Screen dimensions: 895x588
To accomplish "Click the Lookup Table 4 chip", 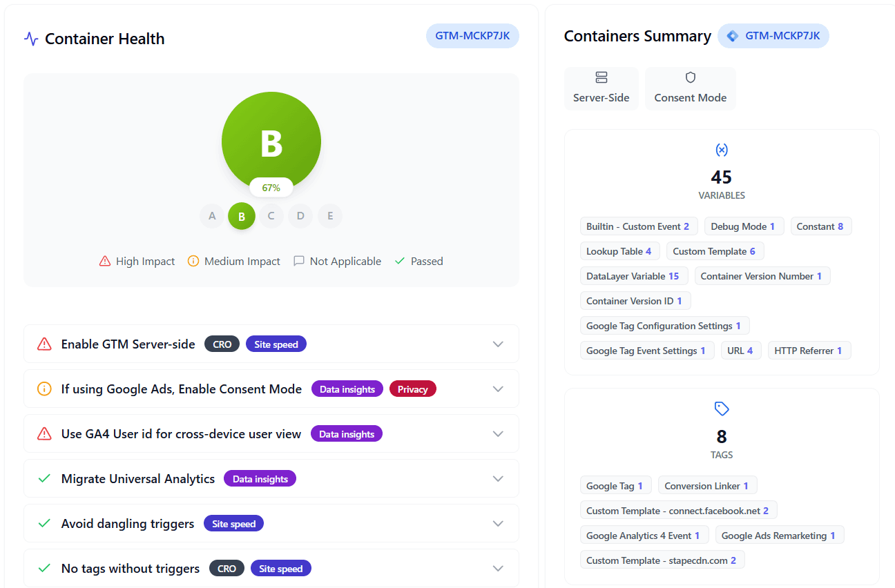I will pyautogui.click(x=619, y=251).
